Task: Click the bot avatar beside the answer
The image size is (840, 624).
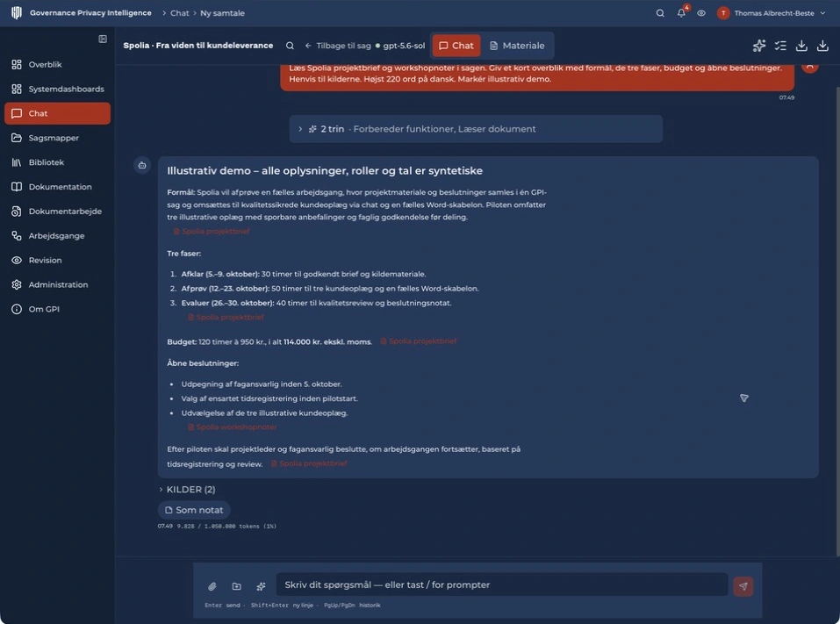Action: point(142,166)
